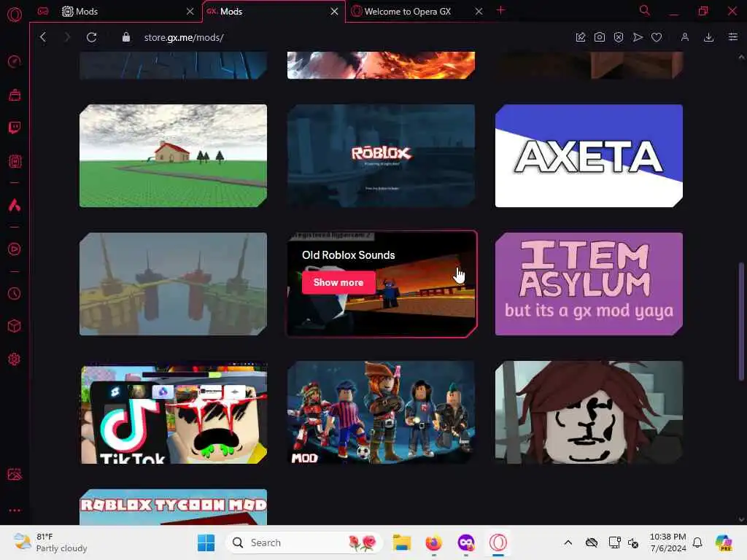Screen dimensions: 747x560
Task: Open a new tab with plus button
Action: [500, 10]
